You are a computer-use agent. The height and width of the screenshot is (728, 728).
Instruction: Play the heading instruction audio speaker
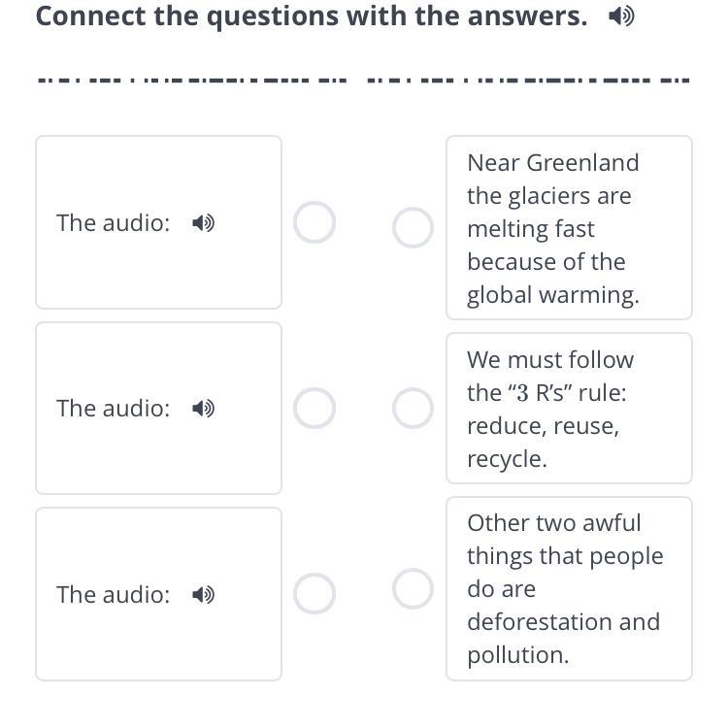coord(621,17)
